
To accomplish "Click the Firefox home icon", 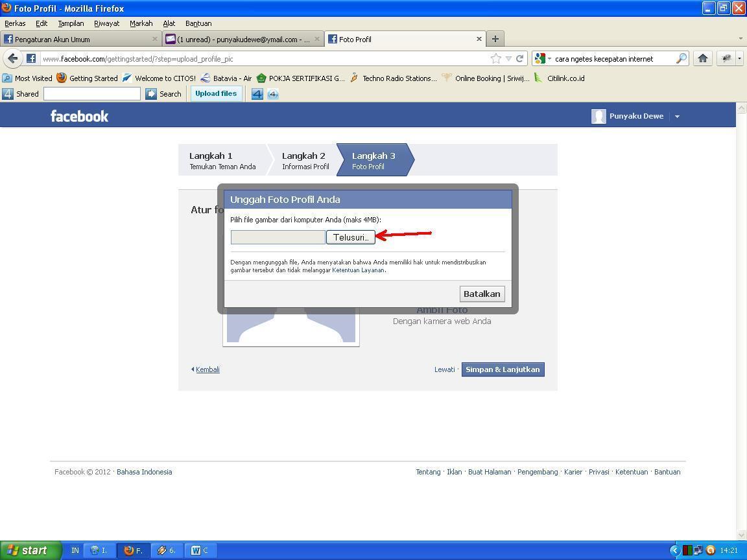I will tap(703, 58).
